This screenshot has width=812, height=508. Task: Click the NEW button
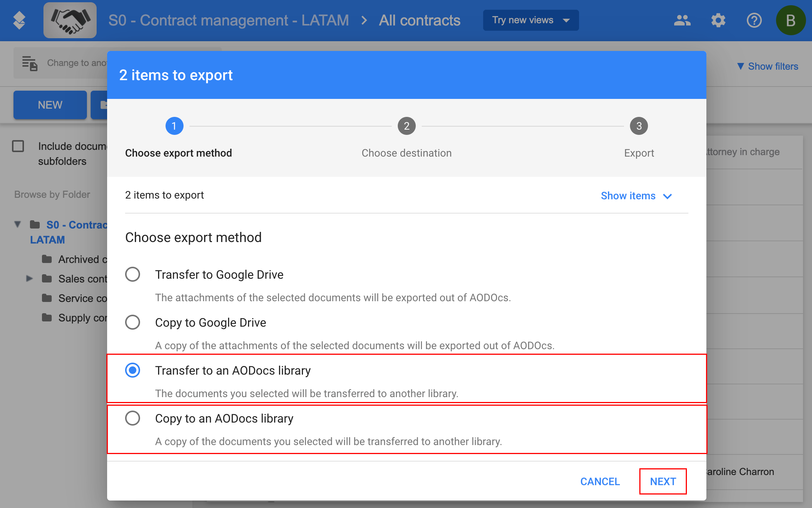click(50, 105)
